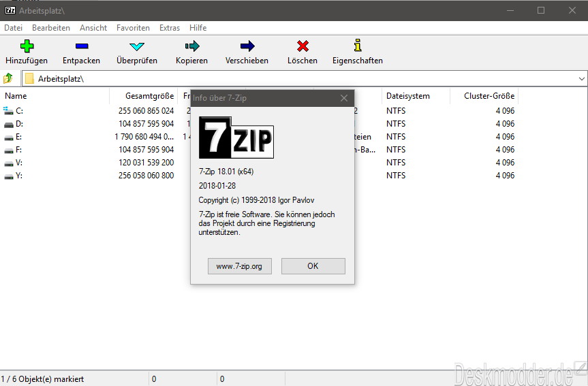Choose the Kopieren arrow icon
This screenshot has width=588, height=386.
pos(192,46)
